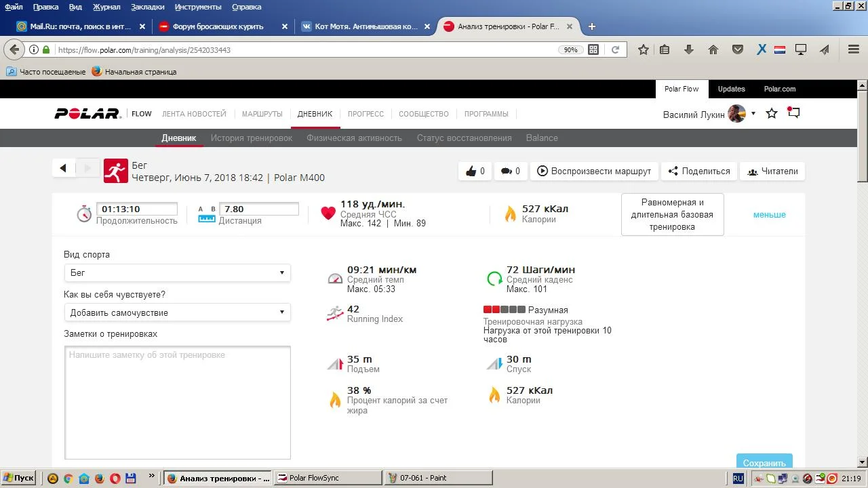The height and width of the screenshot is (488, 868).
Task: Go to the previous training with left arrow
Action: 63,168
